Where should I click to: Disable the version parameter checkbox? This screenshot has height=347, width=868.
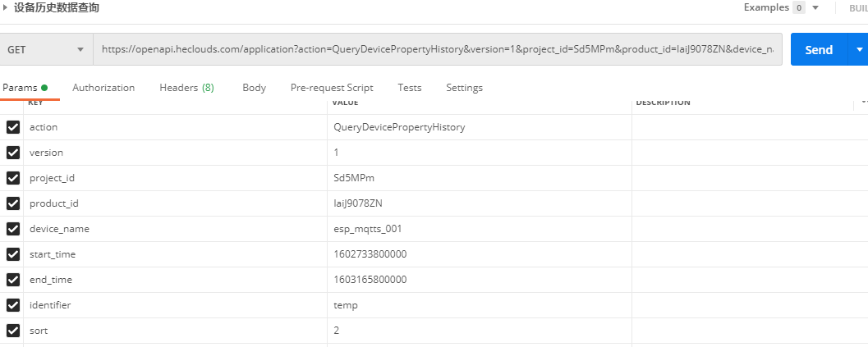tap(13, 153)
